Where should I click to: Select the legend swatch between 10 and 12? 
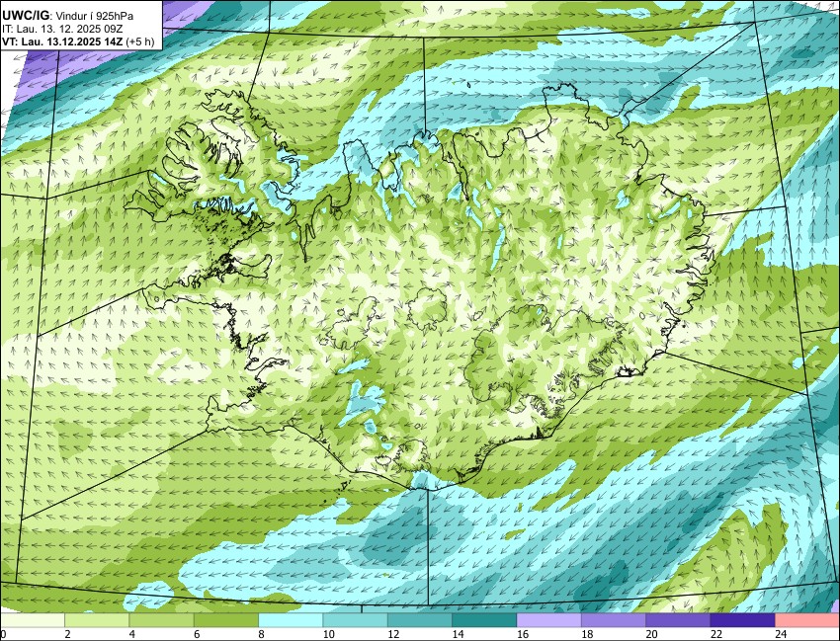tap(355, 620)
